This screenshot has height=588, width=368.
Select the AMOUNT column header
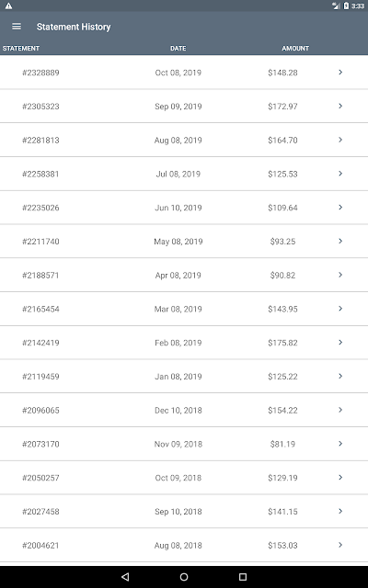pyautogui.click(x=295, y=49)
